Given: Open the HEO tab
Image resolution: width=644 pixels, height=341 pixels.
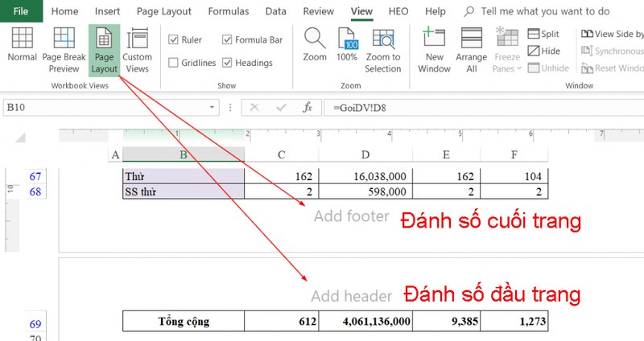Looking at the screenshot, I should [x=398, y=11].
